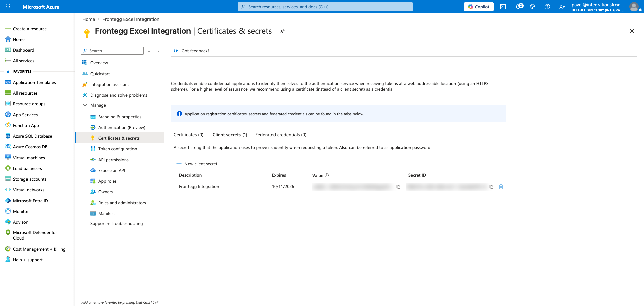The width and height of the screenshot is (644, 306).
Task: Pin Certificates & secrets page
Action: 282,31
